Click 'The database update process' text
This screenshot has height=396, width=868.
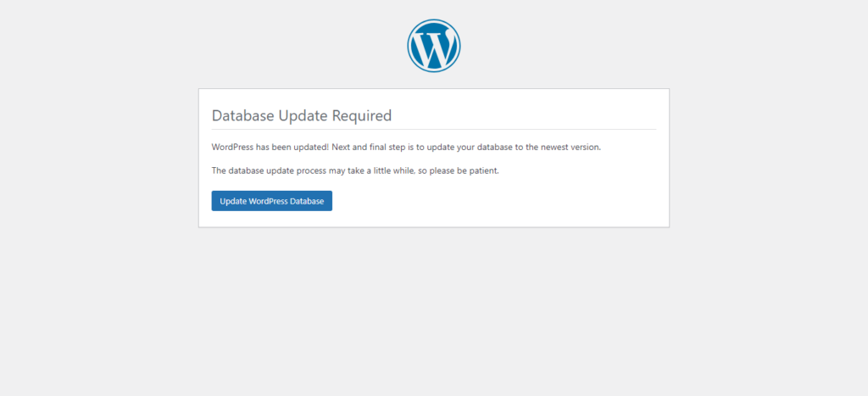click(267, 170)
